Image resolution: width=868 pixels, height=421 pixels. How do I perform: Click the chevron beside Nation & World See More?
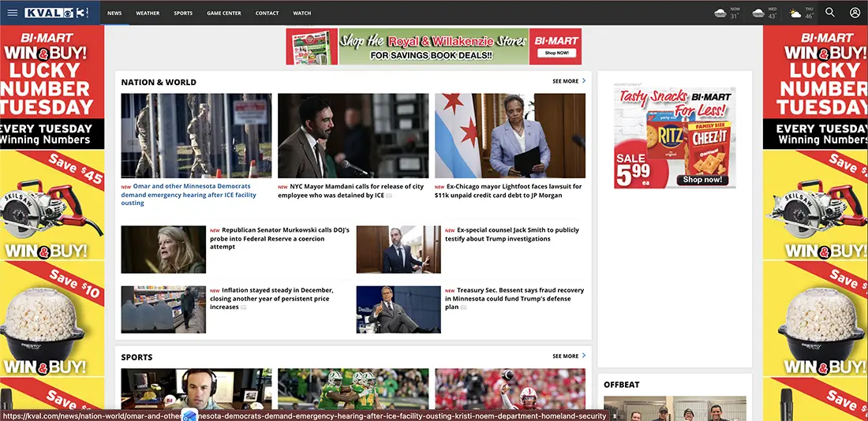[584, 80]
